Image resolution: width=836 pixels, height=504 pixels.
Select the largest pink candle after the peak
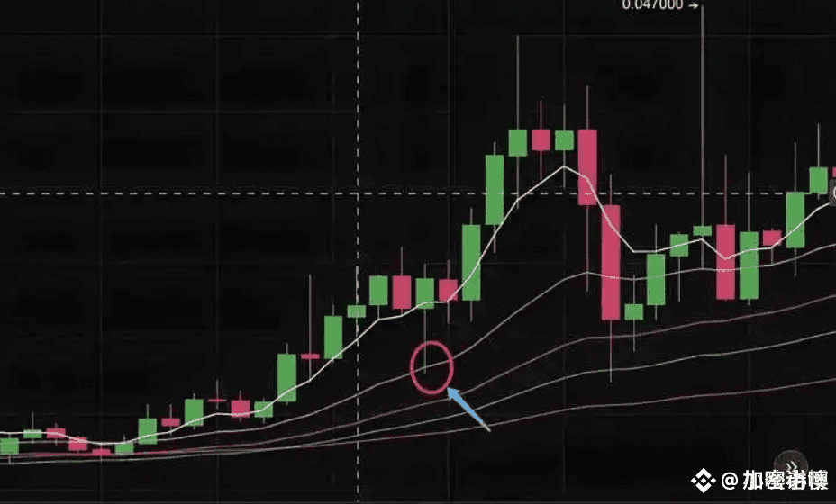pyautogui.click(x=611, y=262)
